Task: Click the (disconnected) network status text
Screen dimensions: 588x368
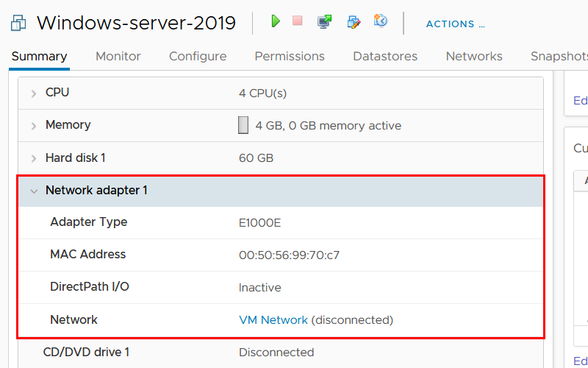Action: tap(352, 320)
